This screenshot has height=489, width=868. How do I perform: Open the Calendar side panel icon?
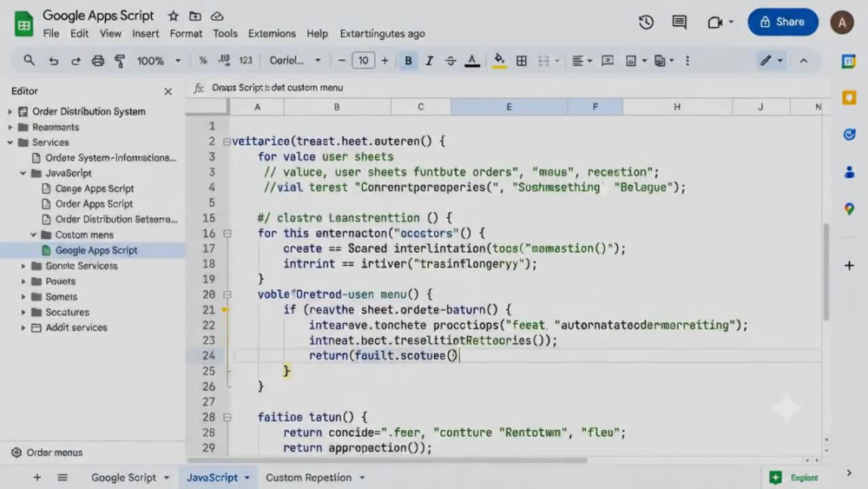[849, 61]
